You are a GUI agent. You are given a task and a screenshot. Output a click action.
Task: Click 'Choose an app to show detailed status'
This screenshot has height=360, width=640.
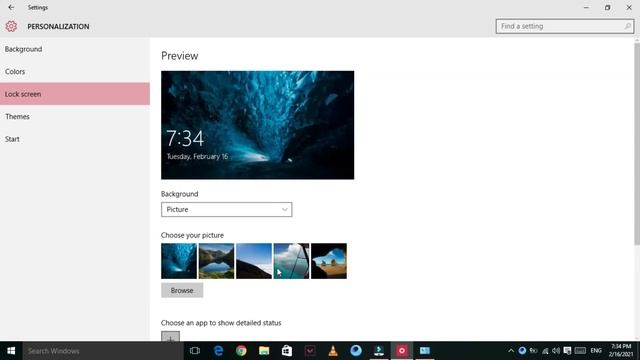coord(221,323)
